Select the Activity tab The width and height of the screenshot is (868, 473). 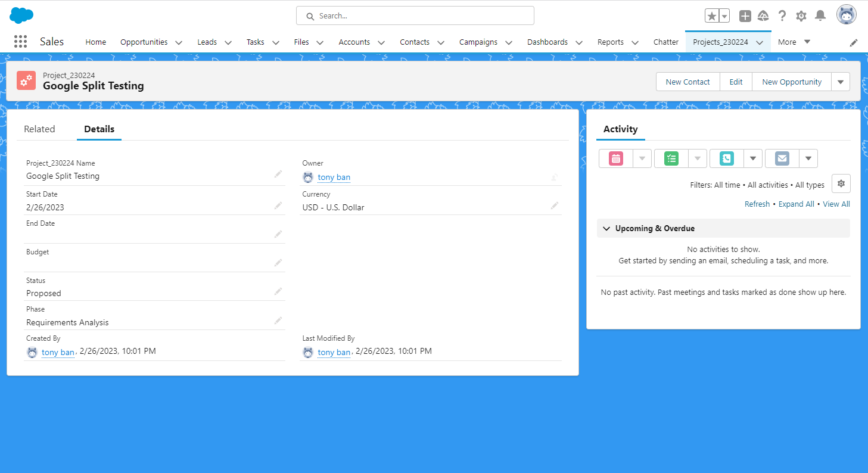621,129
